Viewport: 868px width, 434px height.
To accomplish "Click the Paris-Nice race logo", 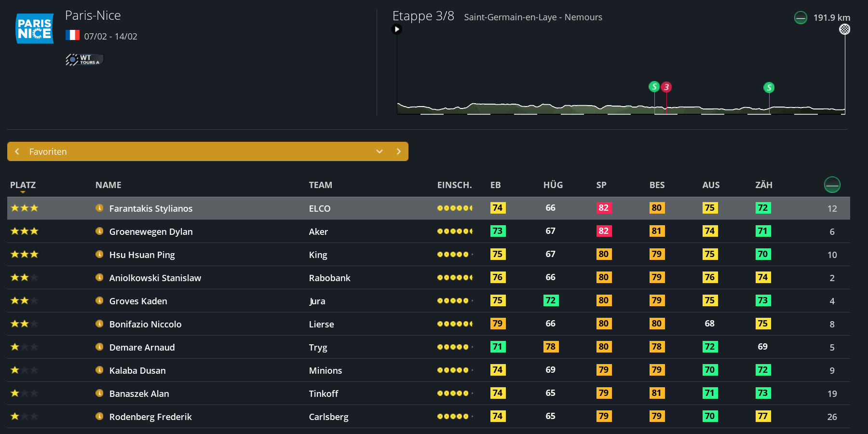I will click(x=35, y=28).
